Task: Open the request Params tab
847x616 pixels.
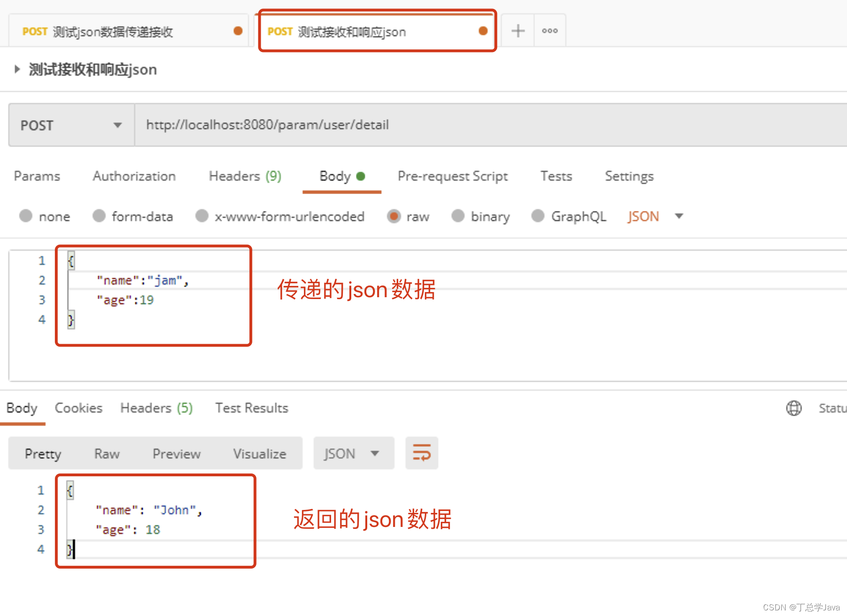Action: coord(37,176)
